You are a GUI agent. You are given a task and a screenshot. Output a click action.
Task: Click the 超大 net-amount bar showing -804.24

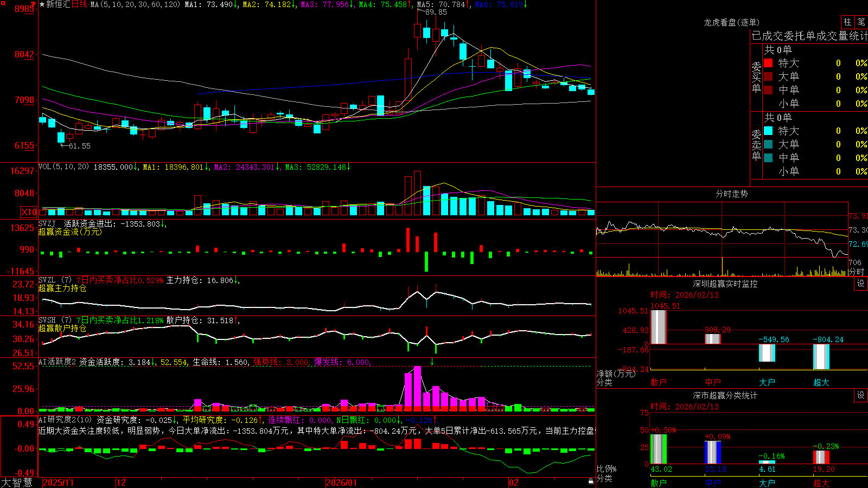pos(821,357)
